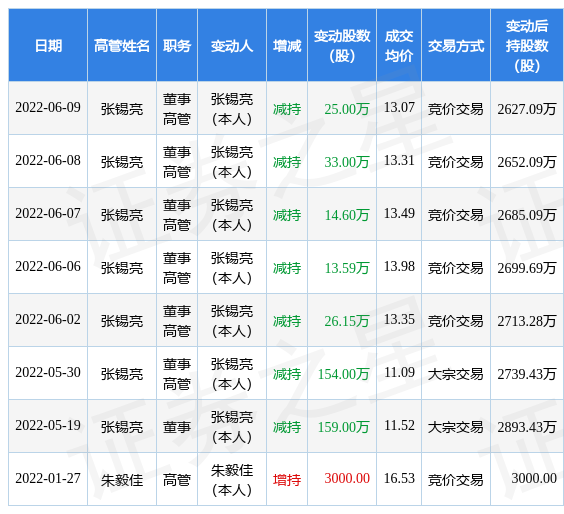The height and width of the screenshot is (514, 564).
Task: Click the share change value 33.00万
Action: (347, 162)
